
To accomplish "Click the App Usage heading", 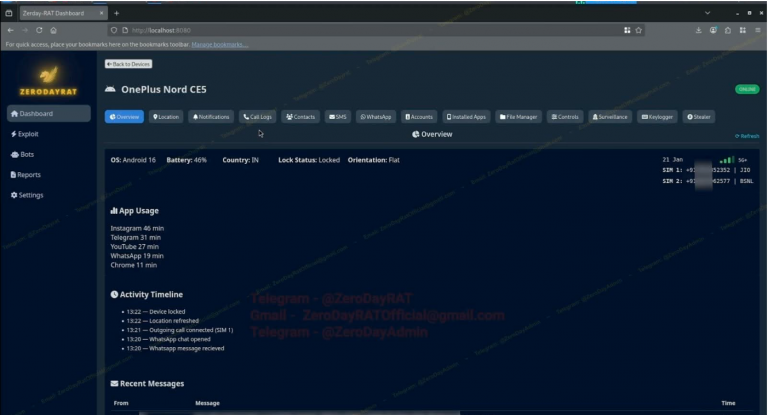I will click(x=135, y=211).
